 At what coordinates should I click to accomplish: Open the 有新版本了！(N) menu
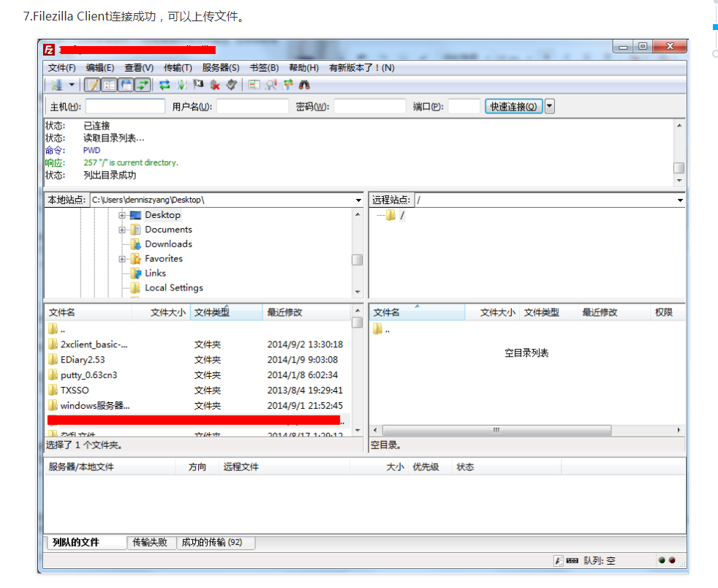(x=362, y=68)
